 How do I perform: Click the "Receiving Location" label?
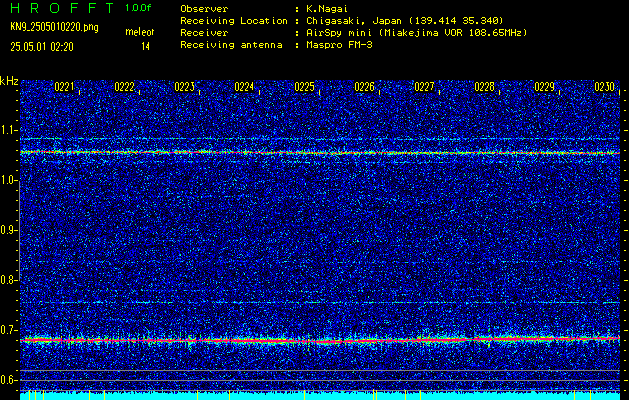click(234, 20)
